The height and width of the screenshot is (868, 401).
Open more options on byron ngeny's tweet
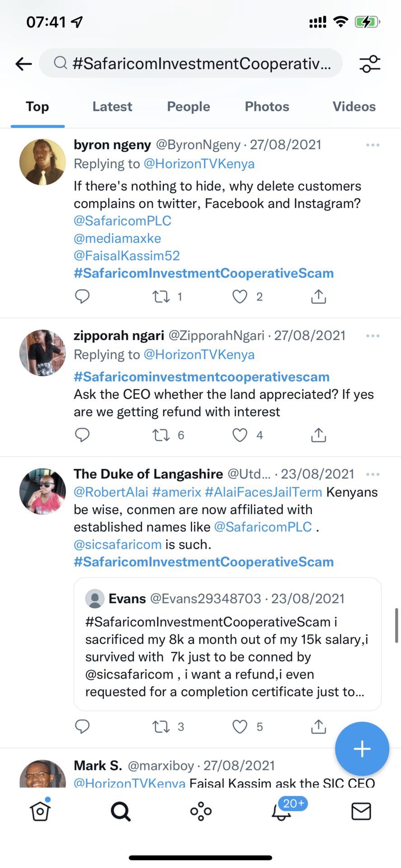(373, 145)
